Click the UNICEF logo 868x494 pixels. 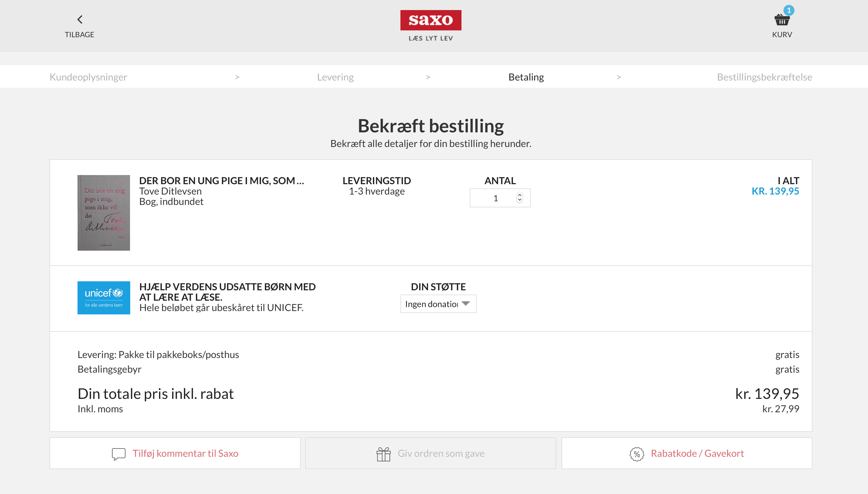(x=103, y=298)
